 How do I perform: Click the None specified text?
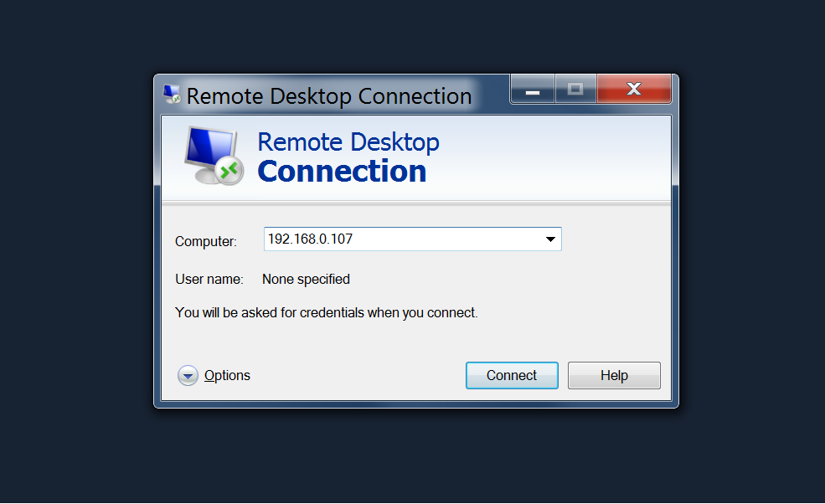point(307,280)
